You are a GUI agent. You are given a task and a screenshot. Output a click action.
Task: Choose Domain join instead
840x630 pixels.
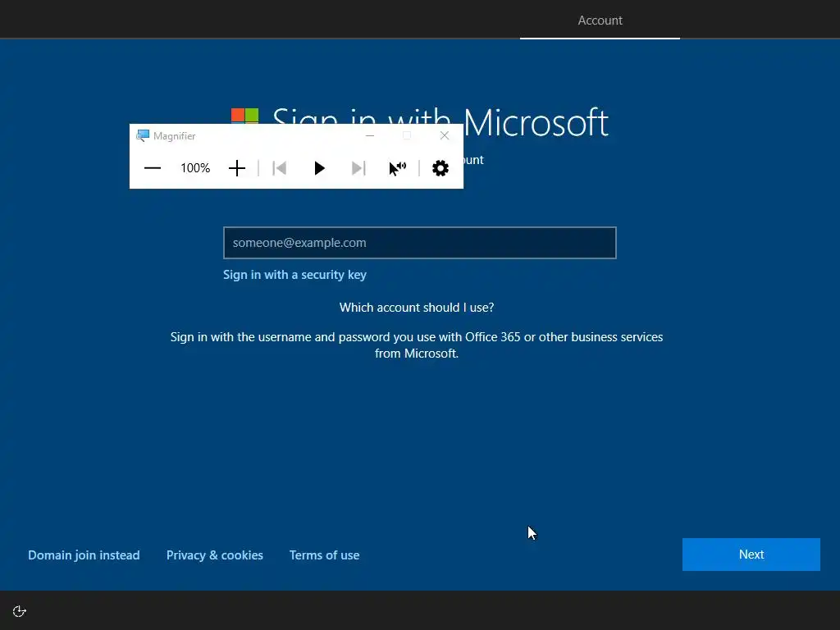point(84,555)
